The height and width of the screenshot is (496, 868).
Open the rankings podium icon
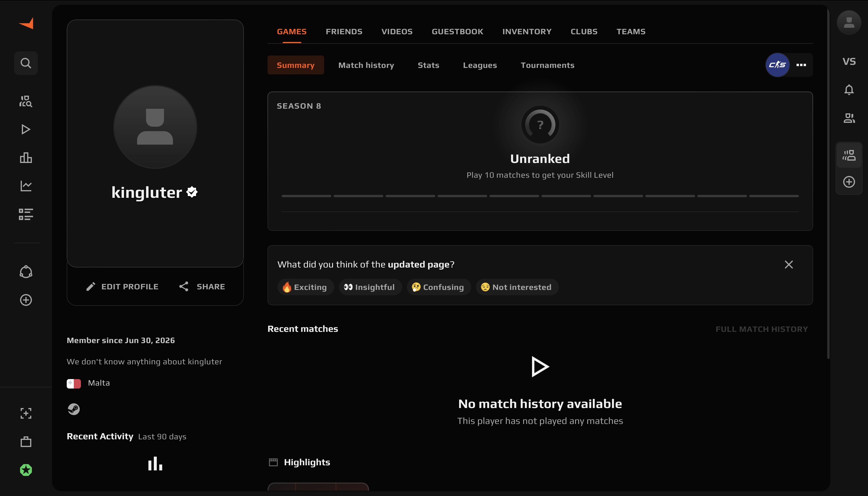point(26,158)
